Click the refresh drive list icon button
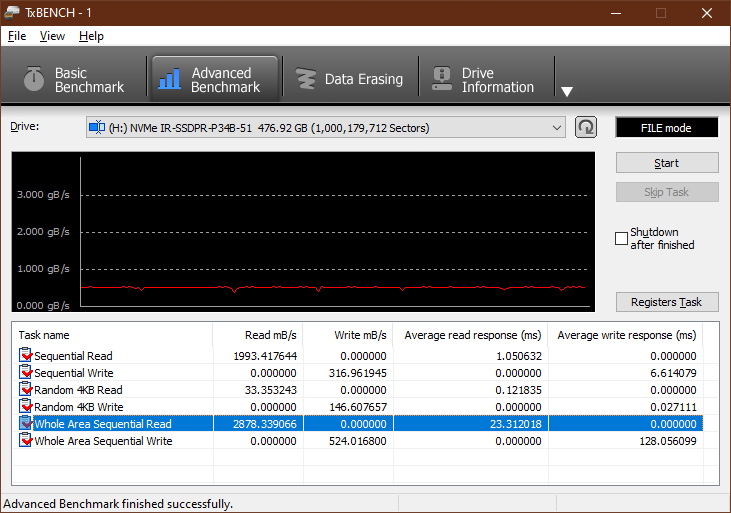The height and width of the screenshot is (513, 731). 586,127
